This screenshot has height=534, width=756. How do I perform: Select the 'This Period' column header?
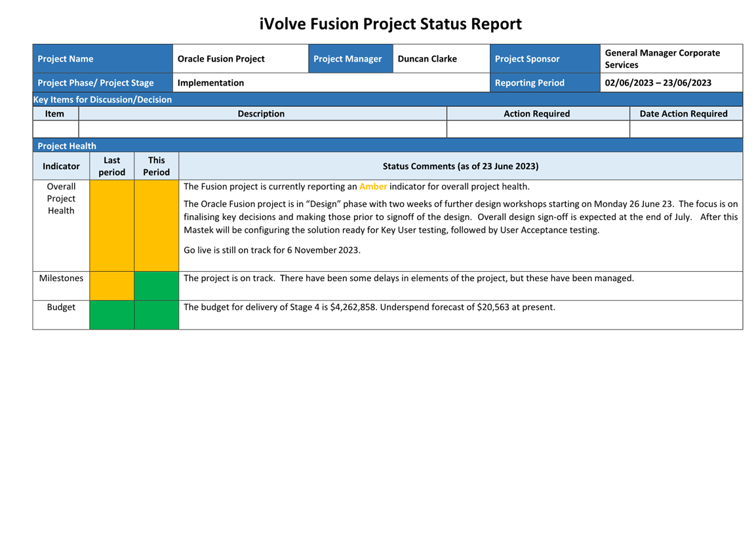(x=156, y=166)
